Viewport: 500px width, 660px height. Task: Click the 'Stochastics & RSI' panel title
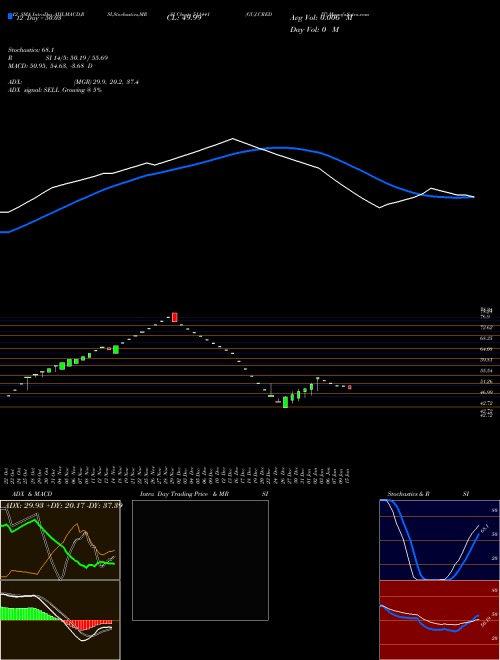pos(428,494)
